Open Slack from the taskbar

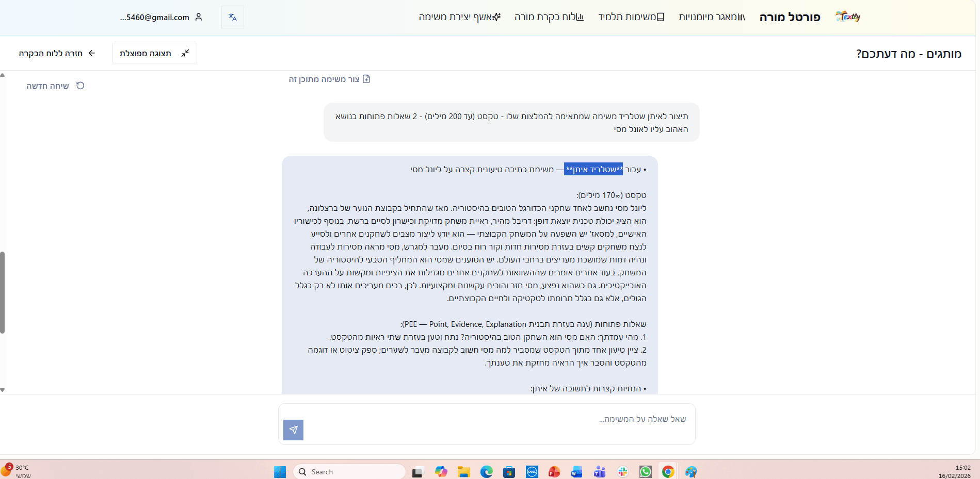click(x=622, y=471)
